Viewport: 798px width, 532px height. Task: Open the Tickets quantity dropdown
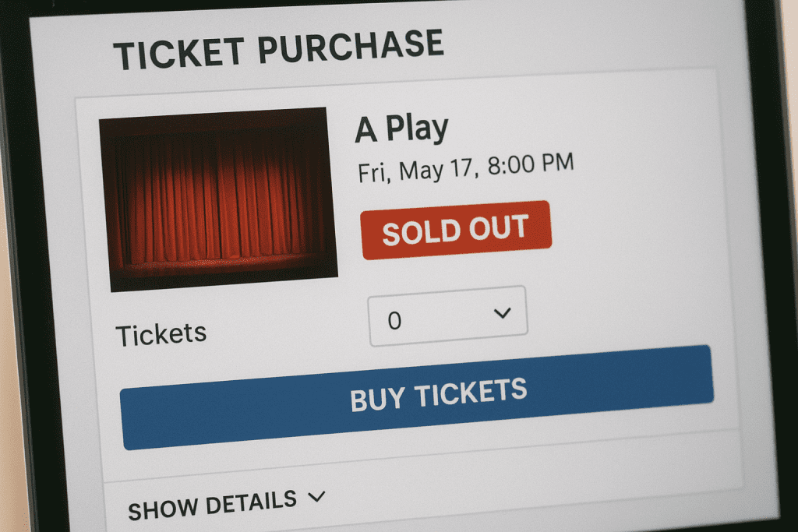[x=448, y=316]
